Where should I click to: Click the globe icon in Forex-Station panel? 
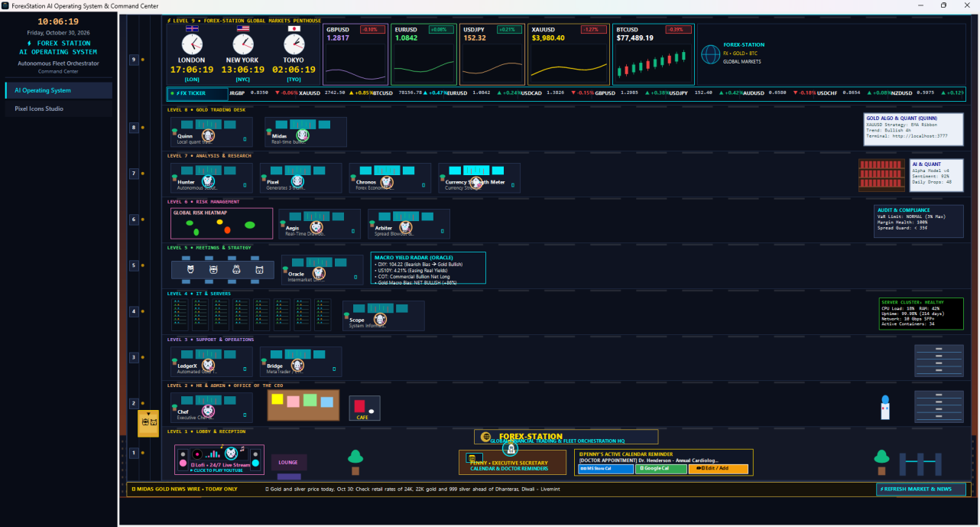click(x=711, y=54)
